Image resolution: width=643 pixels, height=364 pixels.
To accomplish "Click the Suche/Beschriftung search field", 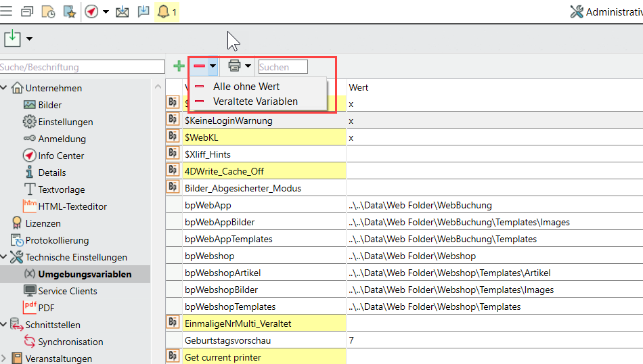I will click(81, 67).
